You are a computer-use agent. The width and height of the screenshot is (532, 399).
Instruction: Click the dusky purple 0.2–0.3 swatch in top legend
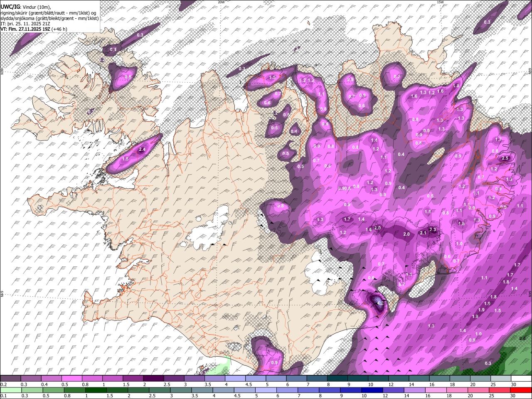click(10, 379)
